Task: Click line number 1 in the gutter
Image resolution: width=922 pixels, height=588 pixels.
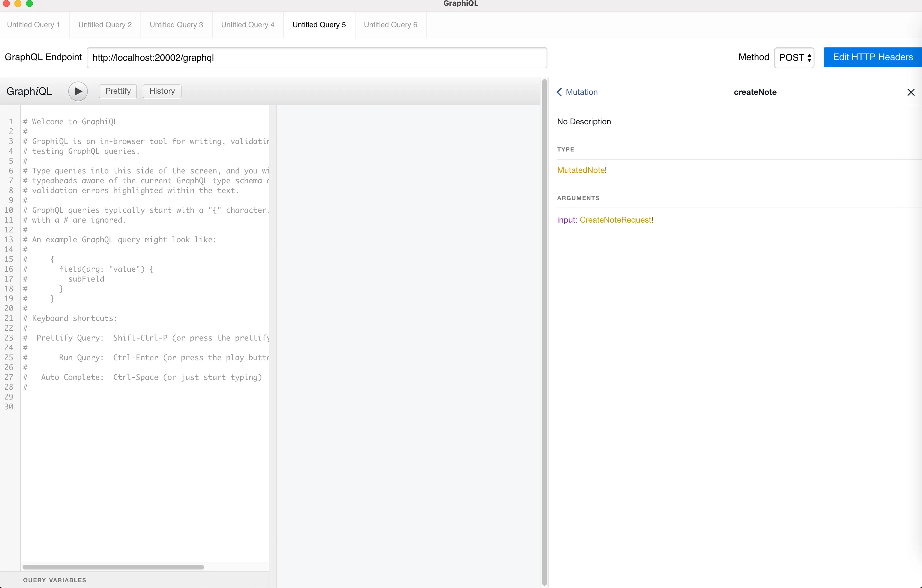Action: click(x=11, y=122)
